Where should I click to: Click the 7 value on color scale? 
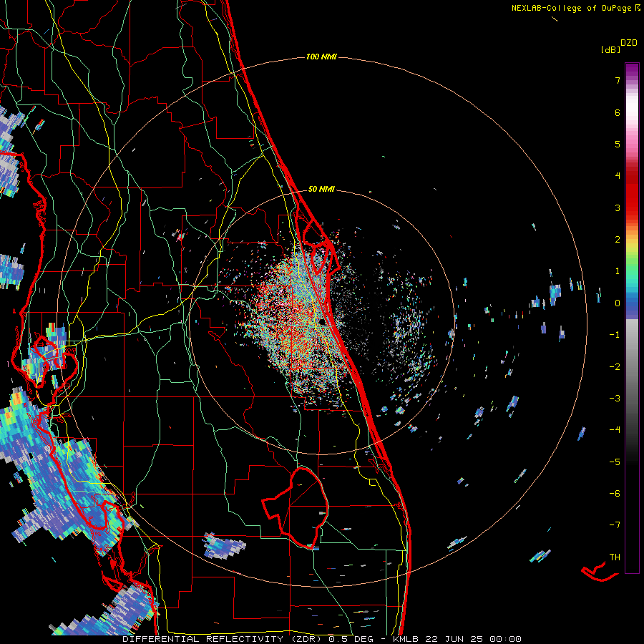[618, 80]
